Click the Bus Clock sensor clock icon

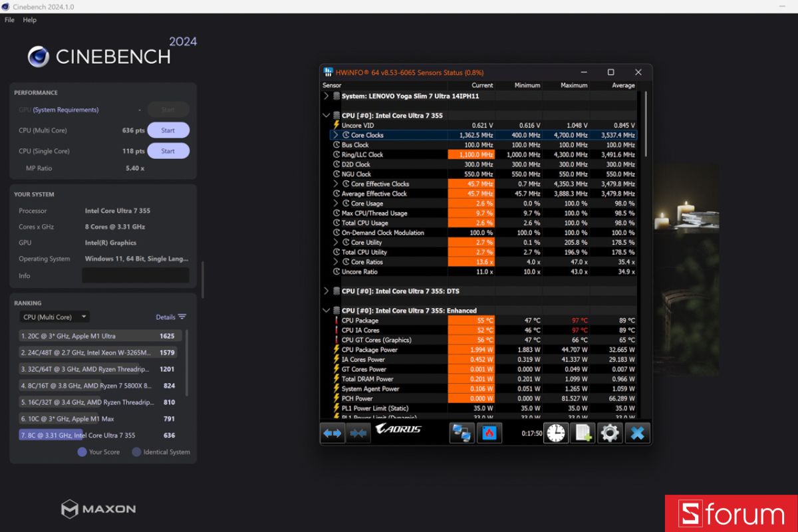336,145
